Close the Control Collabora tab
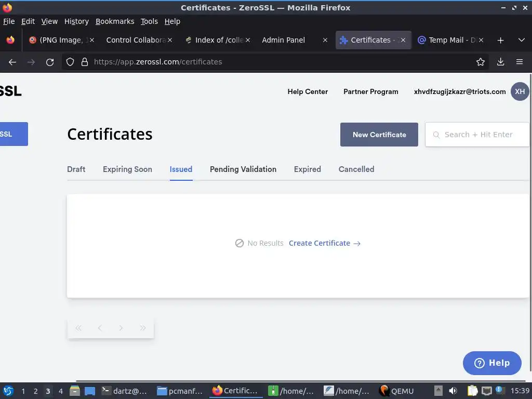 pyautogui.click(x=170, y=40)
